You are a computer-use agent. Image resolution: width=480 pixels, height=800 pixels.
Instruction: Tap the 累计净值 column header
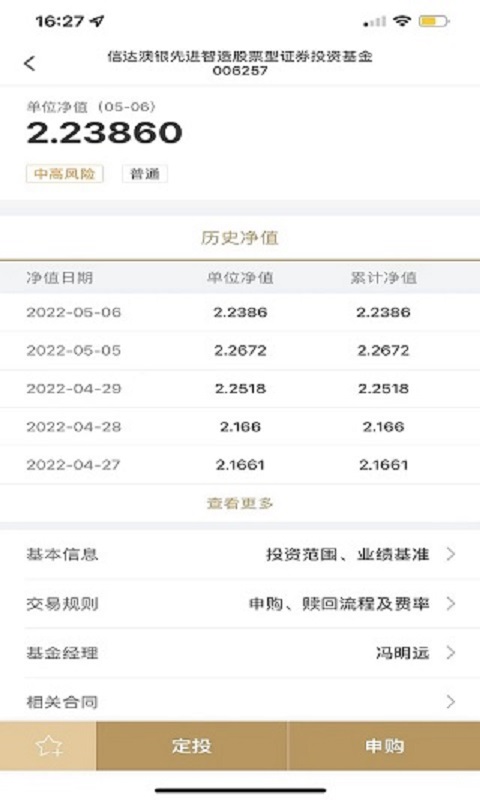tap(384, 278)
